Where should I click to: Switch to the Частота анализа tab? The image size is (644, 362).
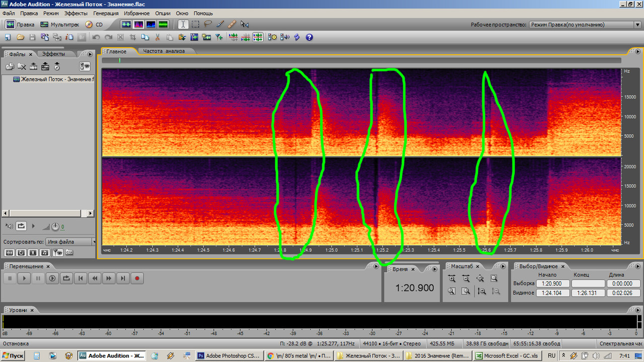(164, 51)
